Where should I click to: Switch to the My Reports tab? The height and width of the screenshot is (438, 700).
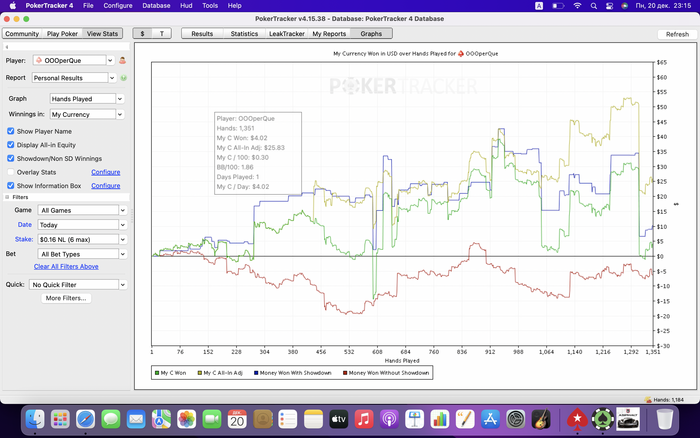pyautogui.click(x=329, y=33)
